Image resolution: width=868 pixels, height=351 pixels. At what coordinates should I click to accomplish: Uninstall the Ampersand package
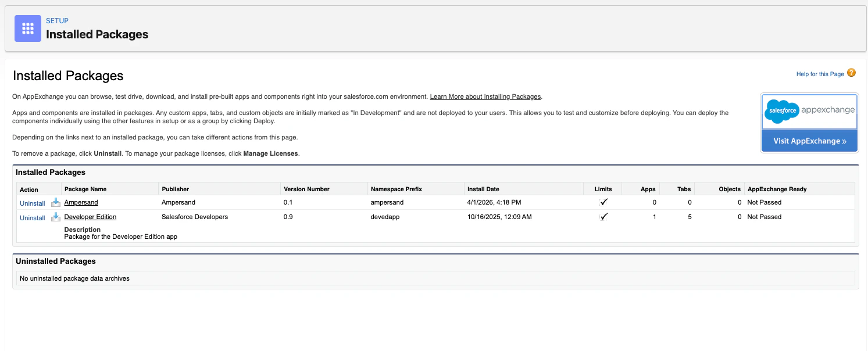(33, 203)
